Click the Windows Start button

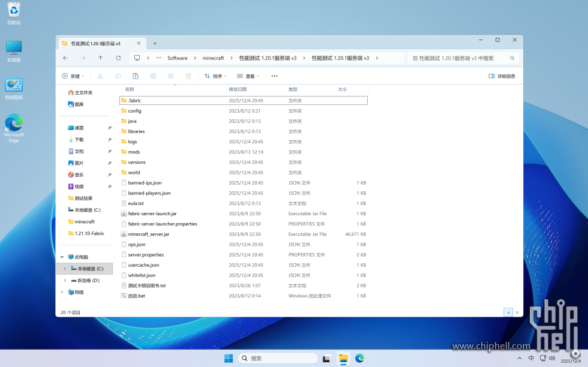click(229, 359)
